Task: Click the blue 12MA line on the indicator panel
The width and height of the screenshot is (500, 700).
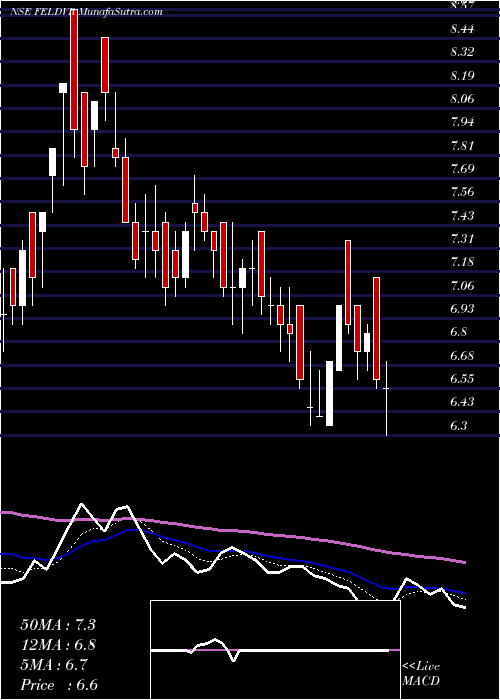Action: (x=232, y=552)
